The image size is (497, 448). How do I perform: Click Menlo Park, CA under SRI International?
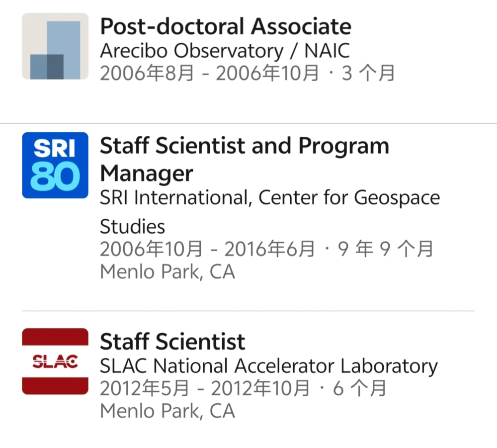tap(167, 272)
